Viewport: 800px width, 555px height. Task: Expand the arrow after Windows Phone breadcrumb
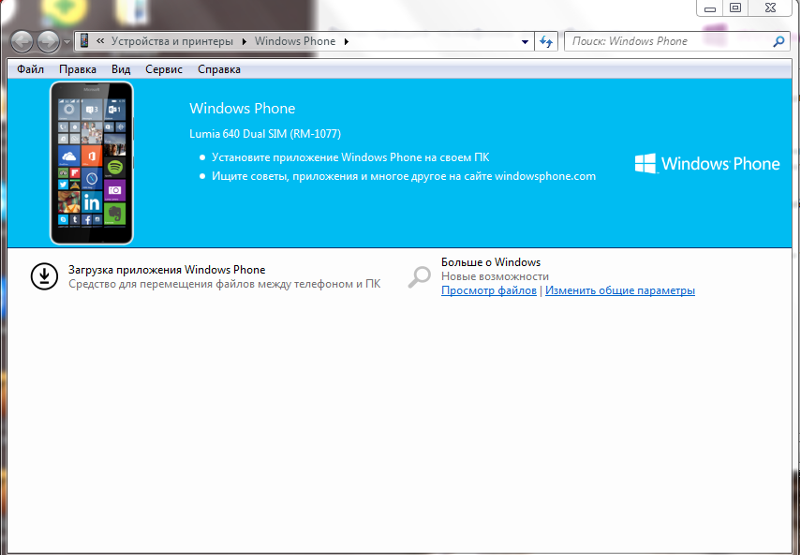coord(347,42)
